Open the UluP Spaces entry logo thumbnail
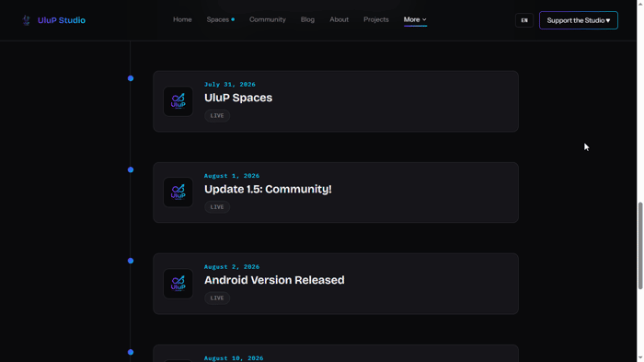This screenshot has width=644, height=362. (x=178, y=101)
